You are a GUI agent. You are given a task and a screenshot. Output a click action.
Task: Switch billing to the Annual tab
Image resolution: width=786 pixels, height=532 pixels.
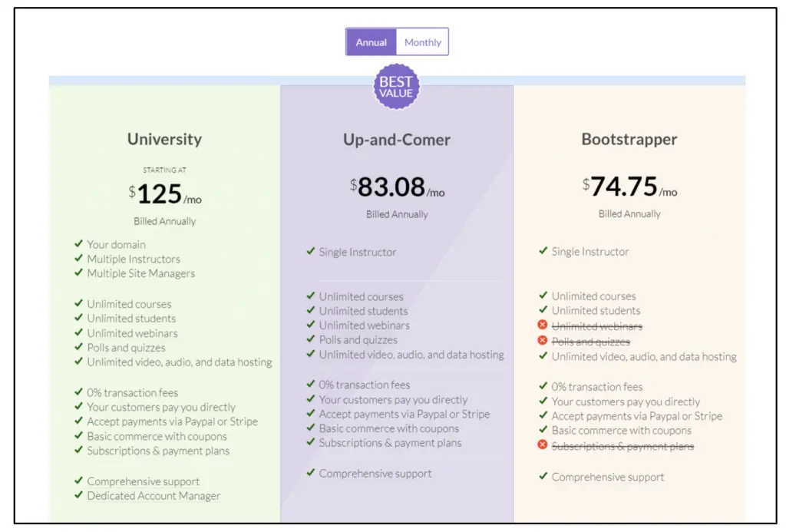pos(371,42)
